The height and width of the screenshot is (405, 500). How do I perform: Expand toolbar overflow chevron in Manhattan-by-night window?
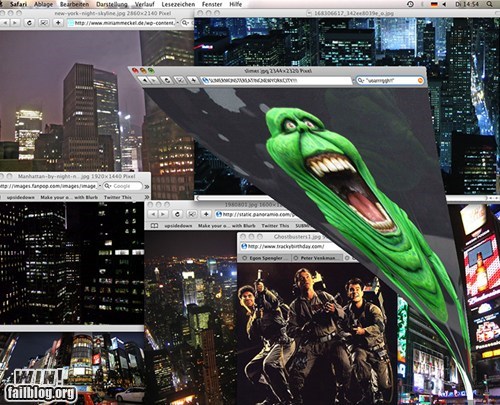pos(147,186)
